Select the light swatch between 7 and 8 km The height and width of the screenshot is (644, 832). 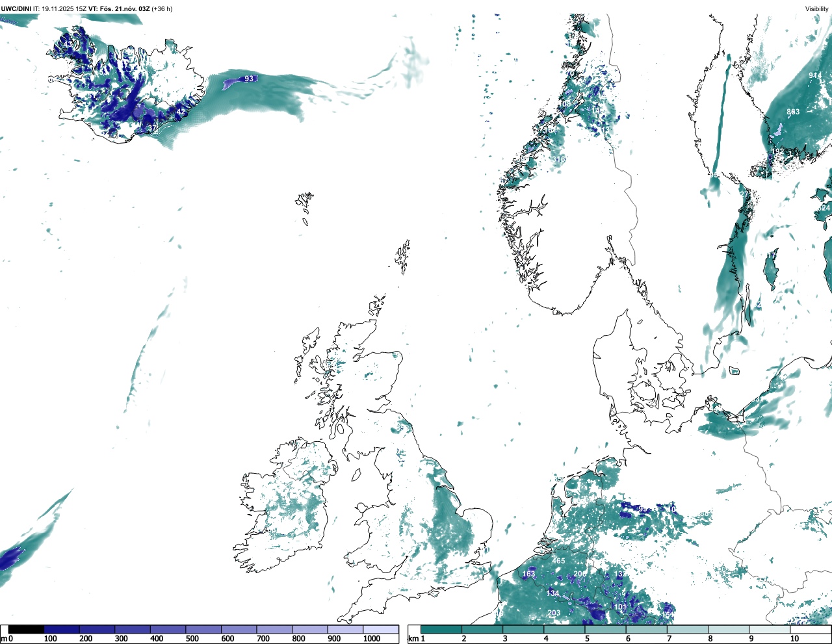click(688, 629)
